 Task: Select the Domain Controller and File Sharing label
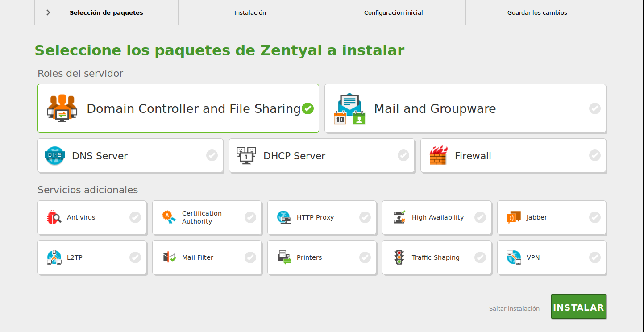point(194,108)
